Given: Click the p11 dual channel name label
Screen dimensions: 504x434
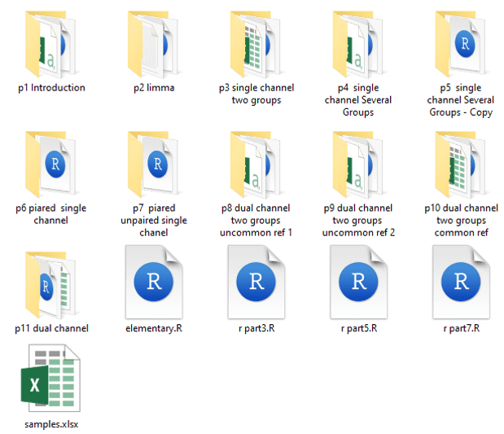Looking at the screenshot, I should coord(51,328).
